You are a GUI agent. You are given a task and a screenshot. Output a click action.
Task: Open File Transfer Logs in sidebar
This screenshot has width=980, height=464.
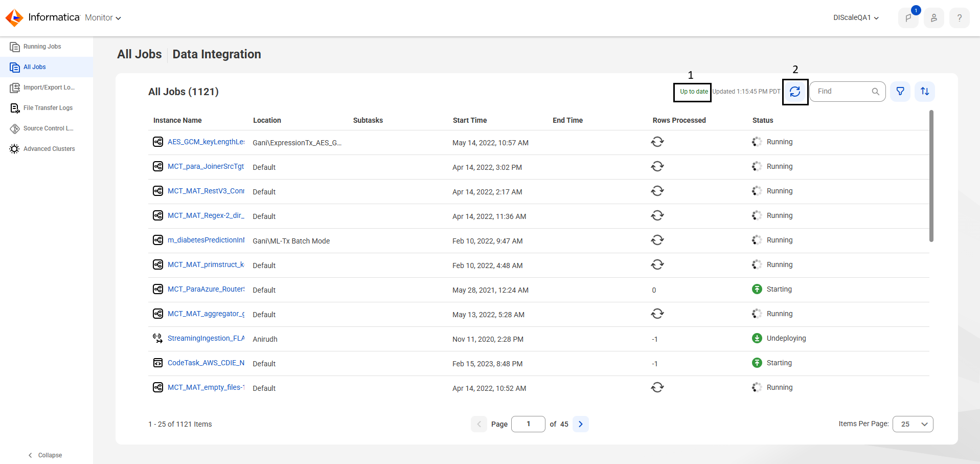pyautogui.click(x=47, y=108)
